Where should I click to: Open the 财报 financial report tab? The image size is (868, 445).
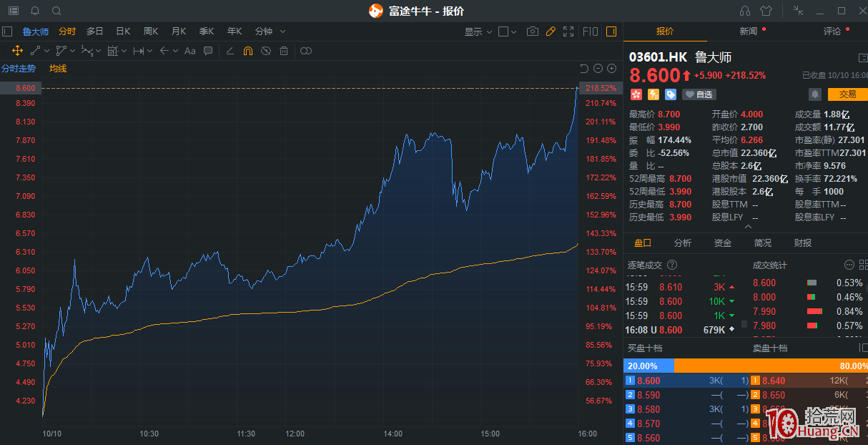803,243
